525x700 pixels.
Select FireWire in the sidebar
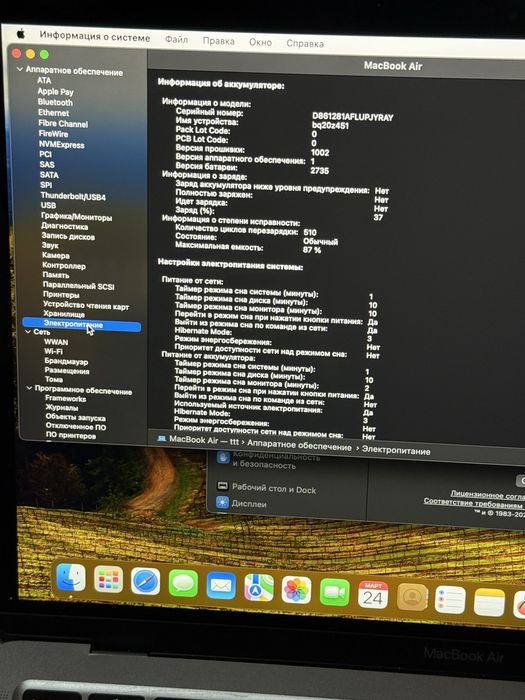tap(53, 134)
